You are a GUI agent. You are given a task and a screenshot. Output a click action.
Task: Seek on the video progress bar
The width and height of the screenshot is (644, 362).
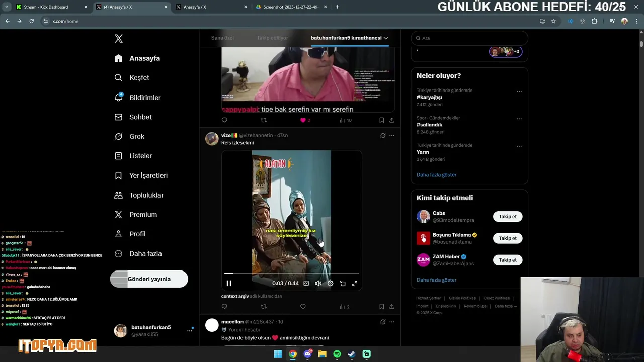coord(292,274)
